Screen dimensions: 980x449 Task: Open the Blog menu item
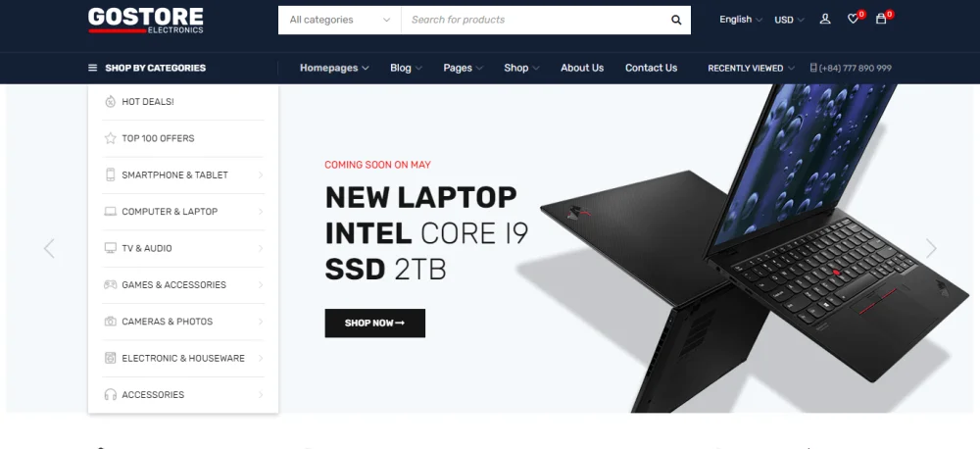click(407, 69)
